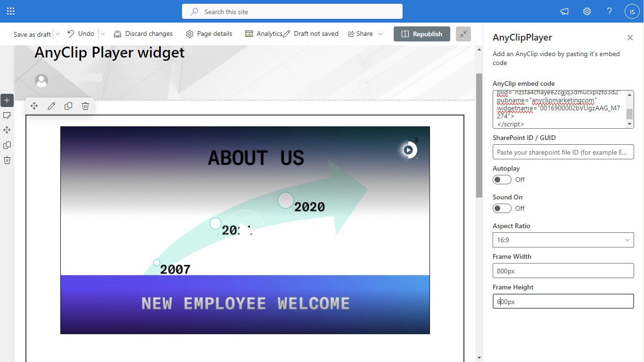Open Page details
The width and height of the screenshot is (644, 362).
[209, 33]
